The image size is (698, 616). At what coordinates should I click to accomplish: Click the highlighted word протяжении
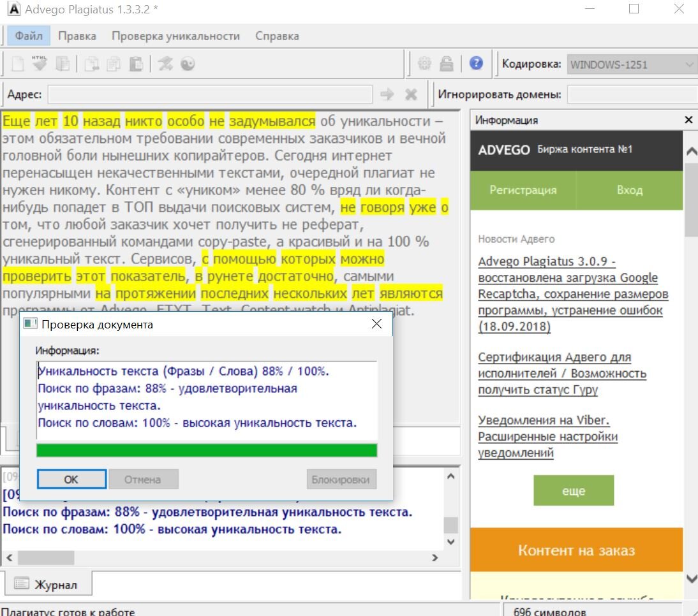(x=155, y=293)
